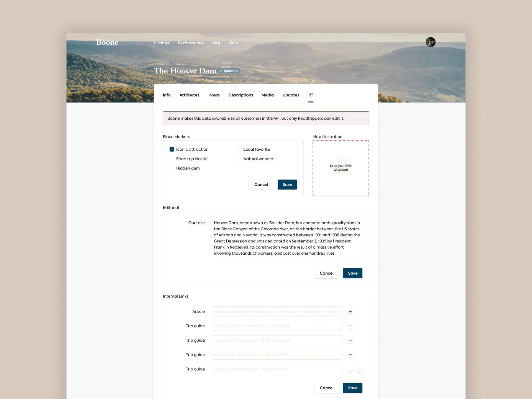The width and height of the screenshot is (532, 399).
Task: Focus the trip guide field ending 23456386
Action: click(x=277, y=340)
